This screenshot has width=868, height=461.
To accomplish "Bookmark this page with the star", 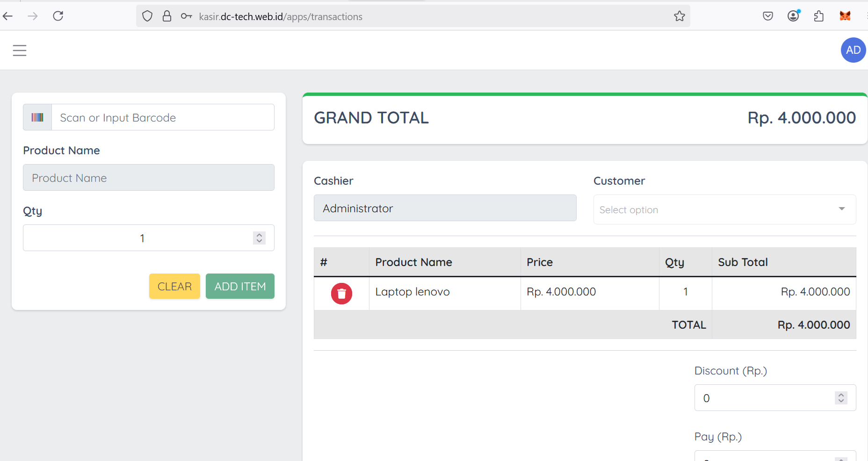I will [679, 16].
